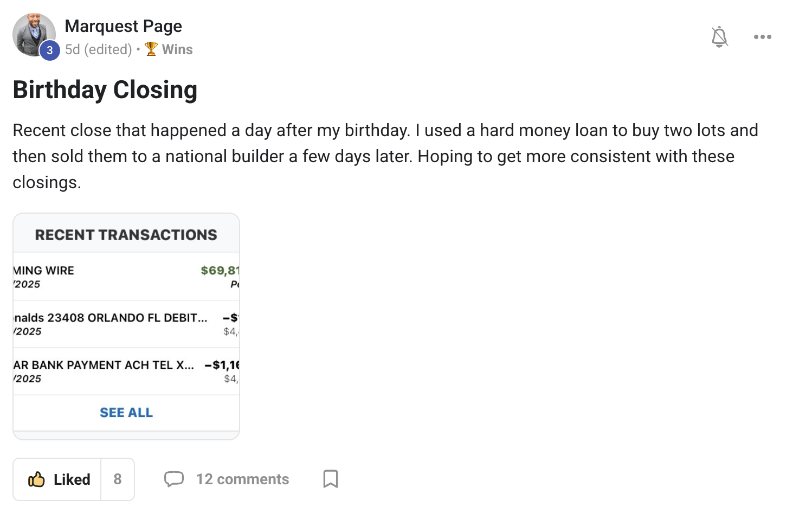
Task: Visit Marquest Page's profile name link
Action: (x=123, y=26)
